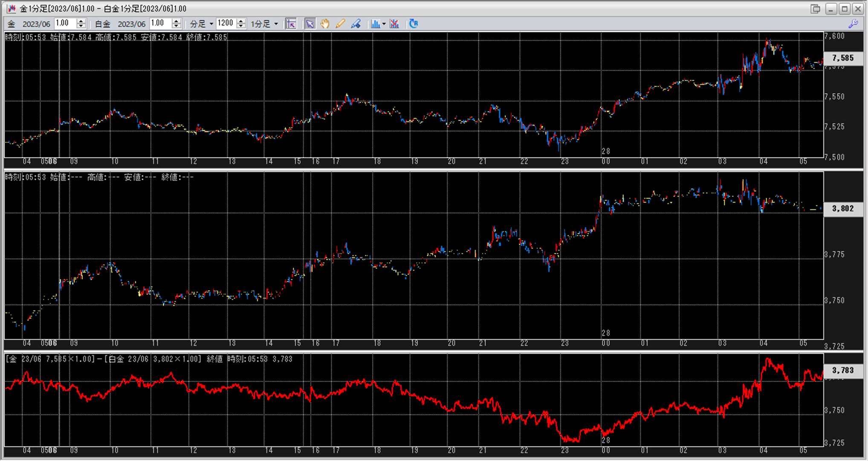Screen dimensions: 868x461
Task: Decrease the platinum 1.00 multiplier stepper
Action: [176, 26]
